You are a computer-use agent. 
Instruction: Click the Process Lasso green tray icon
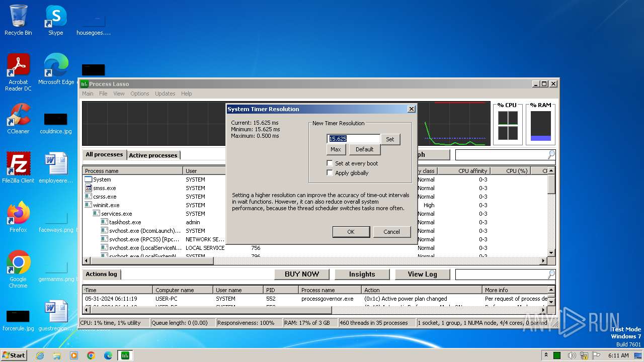pos(557,355)
